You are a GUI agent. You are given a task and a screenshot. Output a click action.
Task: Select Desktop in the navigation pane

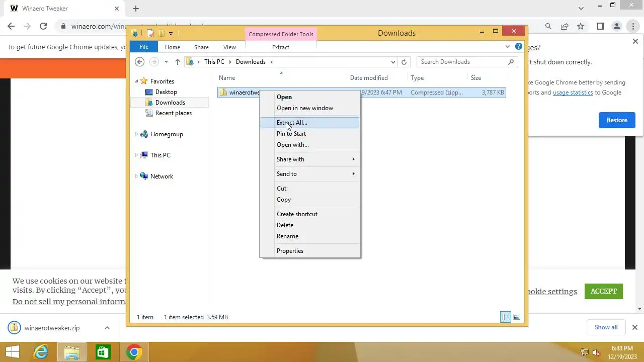tap(166, 92)
